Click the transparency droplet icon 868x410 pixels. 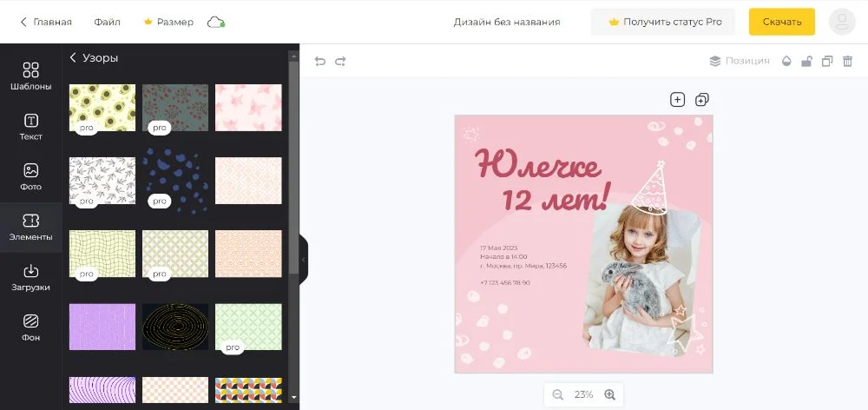[786, 61]
